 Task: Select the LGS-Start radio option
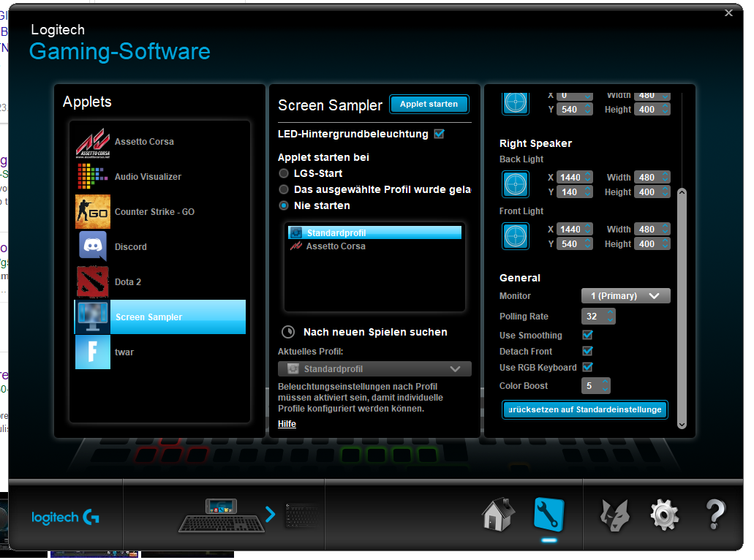(284, 173)
